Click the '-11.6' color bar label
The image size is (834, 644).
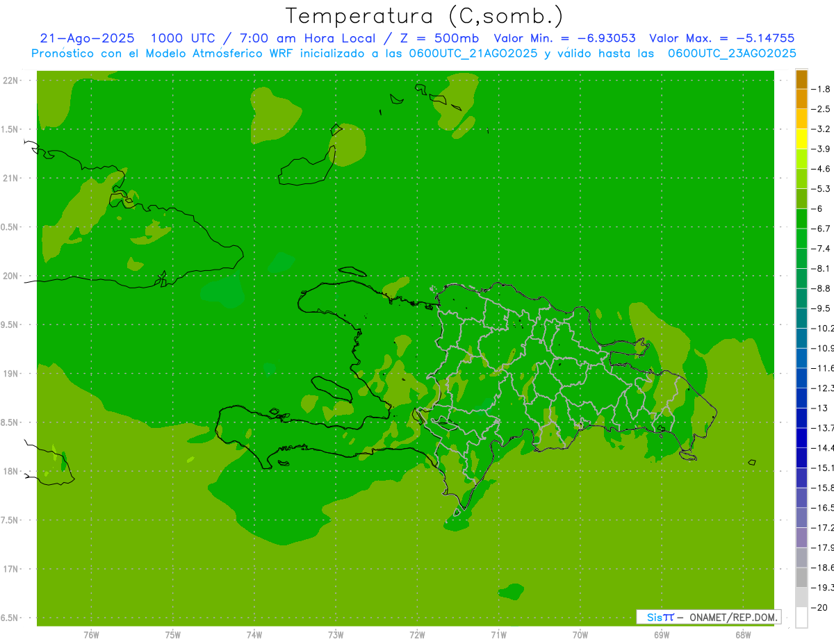click(x=822, y=368)
